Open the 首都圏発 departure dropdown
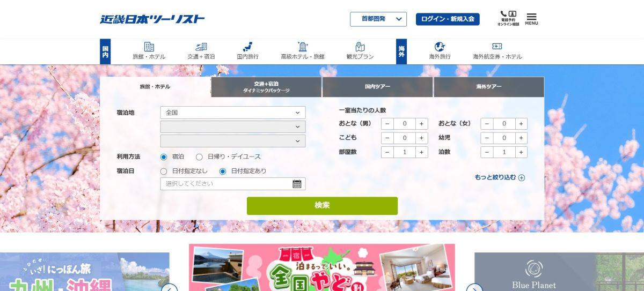Viewport: 644px width, 291px height. click(x=378, y=19)
